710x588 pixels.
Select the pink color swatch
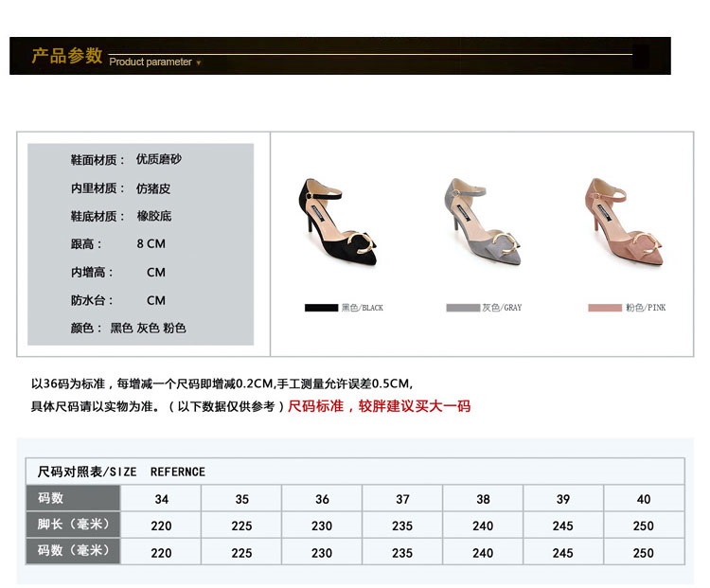604,308
